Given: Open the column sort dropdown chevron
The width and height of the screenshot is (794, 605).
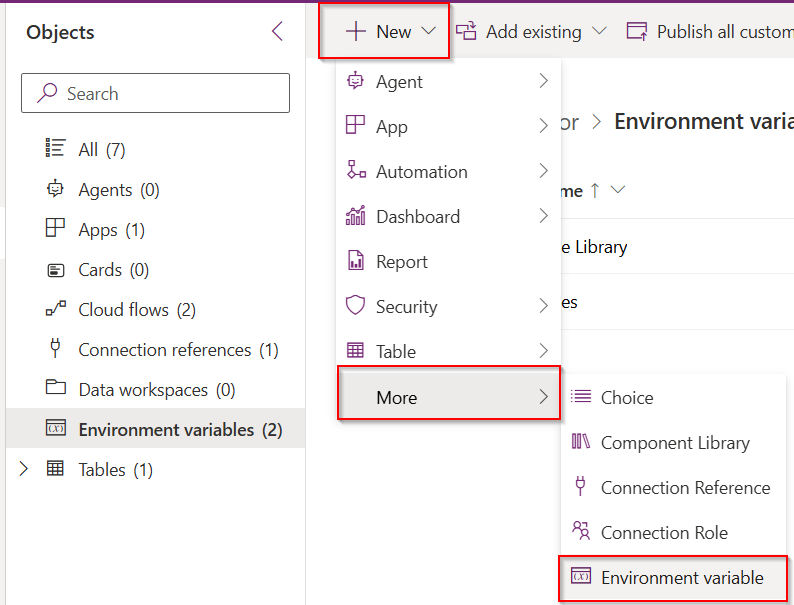Looking at the screenshot, I should tap(617, 190).
